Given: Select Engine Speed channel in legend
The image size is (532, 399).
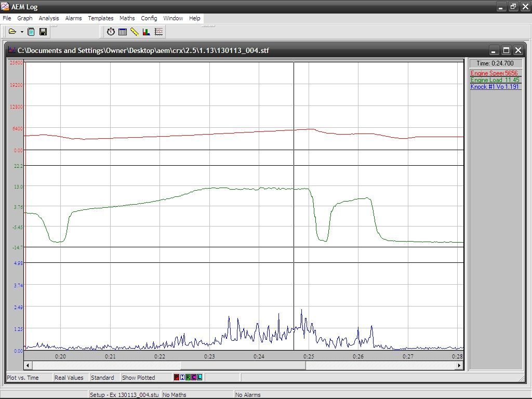Looking at the screenshot, I should pos(495,73).
